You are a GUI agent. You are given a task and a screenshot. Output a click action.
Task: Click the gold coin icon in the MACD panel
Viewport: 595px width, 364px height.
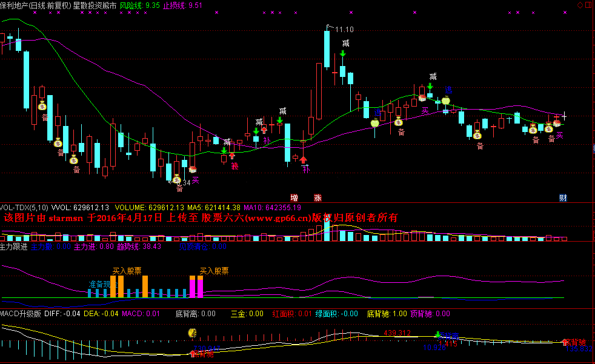193,332
